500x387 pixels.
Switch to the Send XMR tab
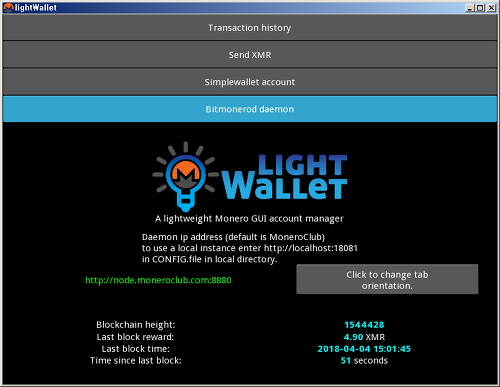click(250, 55)
